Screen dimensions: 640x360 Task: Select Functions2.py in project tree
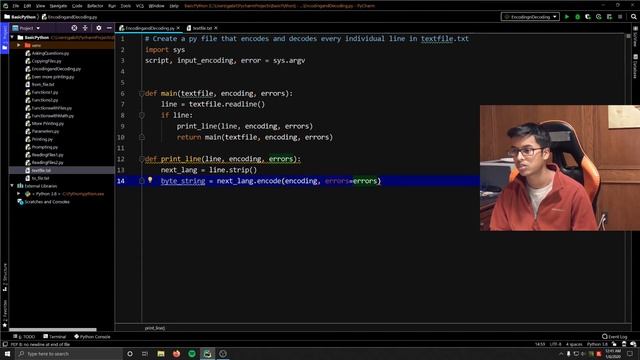coord(45,100)
